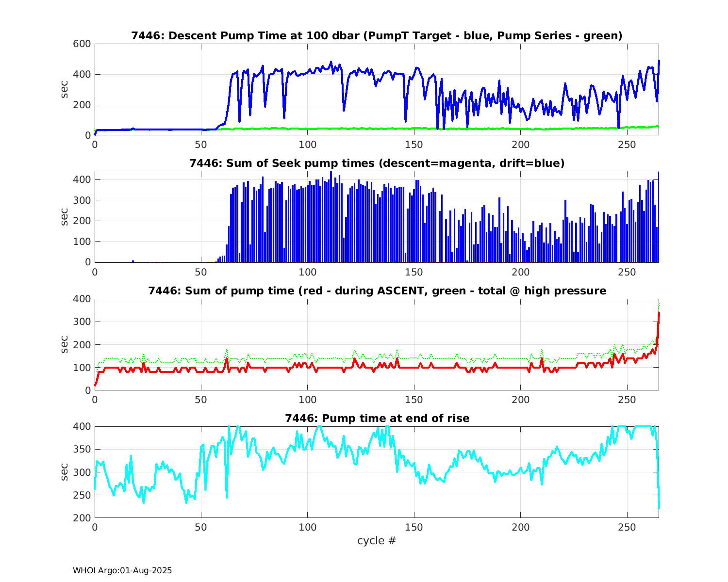
Task: Click the Descent Pump Time chart title
Action: (377, 36)
